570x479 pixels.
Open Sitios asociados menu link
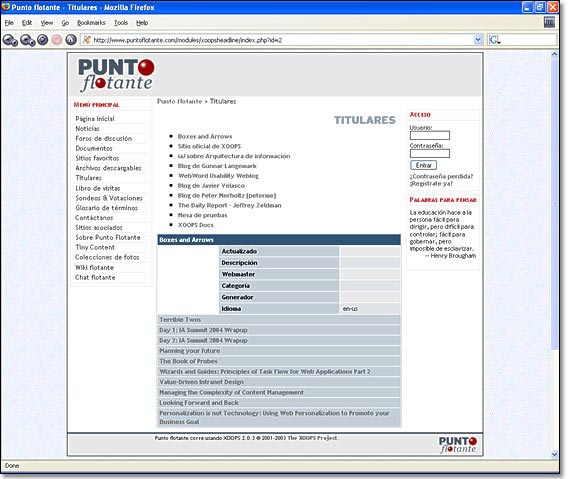click(x=99, y=228)
